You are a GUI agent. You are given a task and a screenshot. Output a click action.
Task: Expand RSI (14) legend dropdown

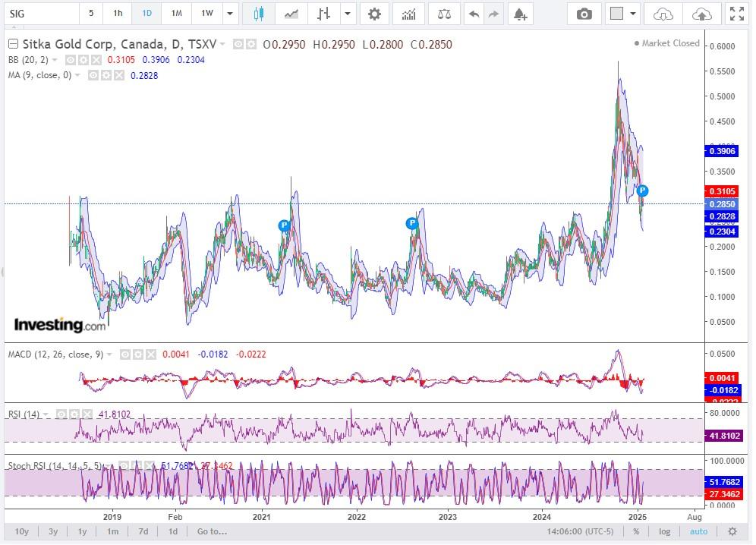[46, 414]
